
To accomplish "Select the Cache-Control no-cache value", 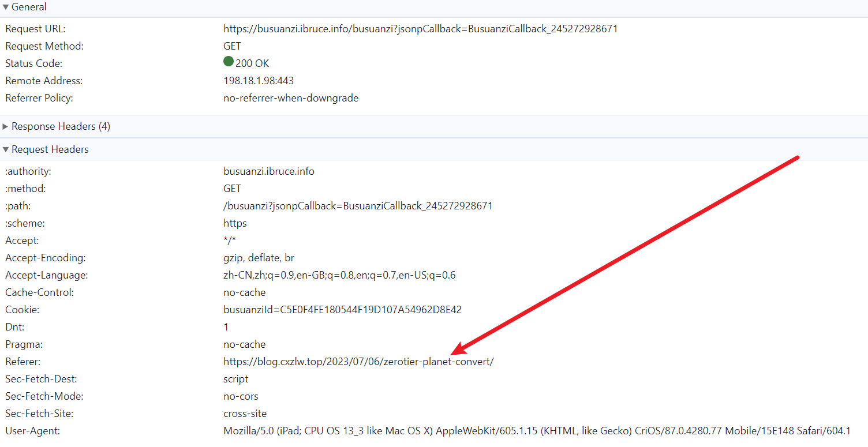I will coord(245,292).
